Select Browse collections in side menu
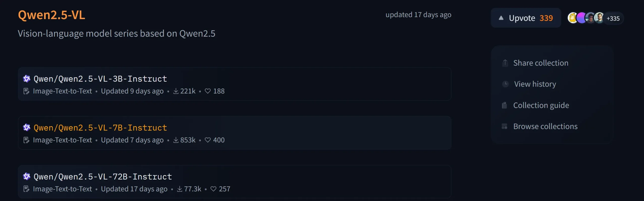Image resolution: width=644 pixels, height=201 pixels. pos(545,126)
